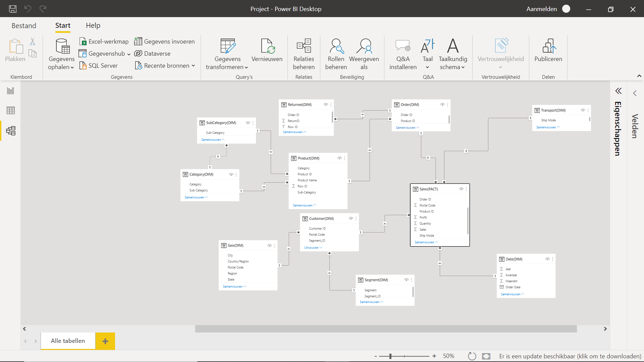The image size is (644, 362).
Task: Open Sales(FACT) more options dots
Action: [x=466, y=189]
